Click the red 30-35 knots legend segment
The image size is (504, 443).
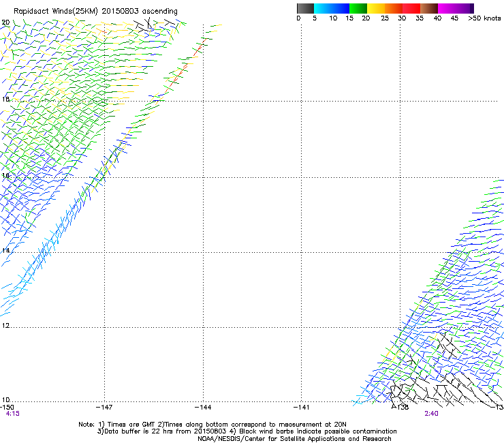coord(411,8)
